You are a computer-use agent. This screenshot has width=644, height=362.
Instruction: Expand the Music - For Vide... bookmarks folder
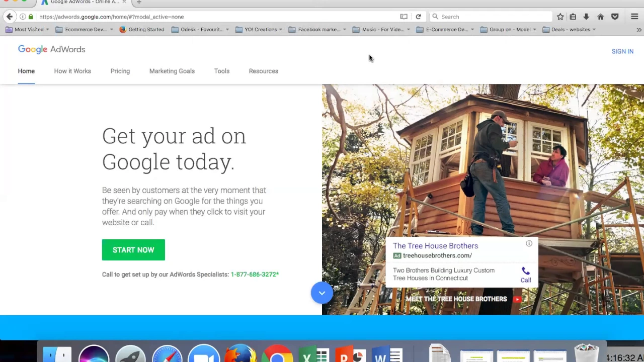[x=381, y=29]
